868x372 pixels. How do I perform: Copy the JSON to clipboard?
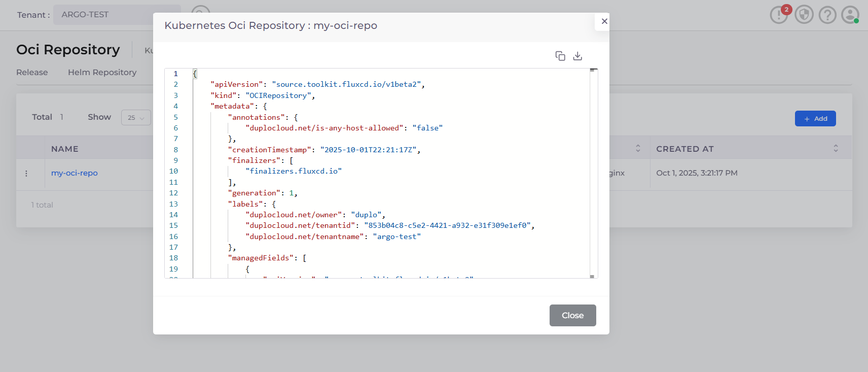(560, 56)
